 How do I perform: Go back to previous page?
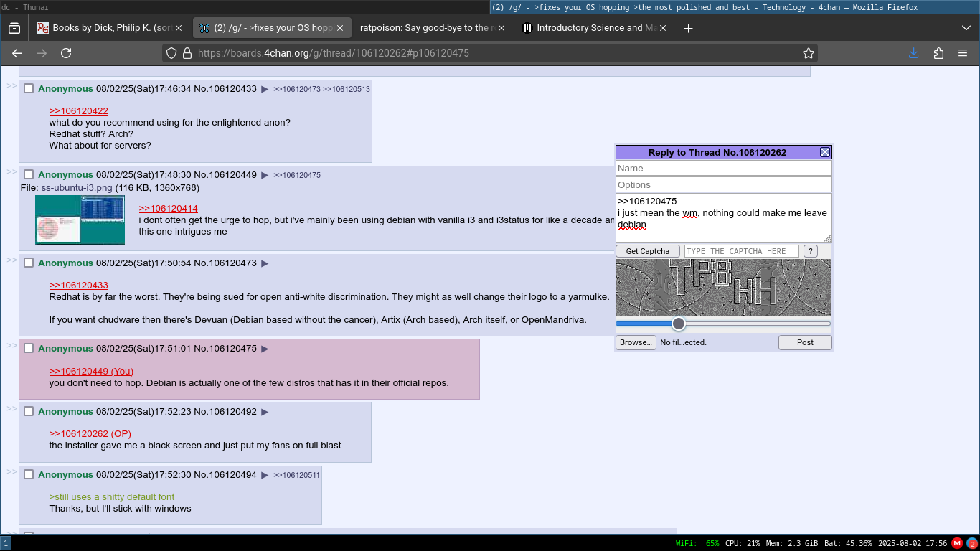(17, 53)
